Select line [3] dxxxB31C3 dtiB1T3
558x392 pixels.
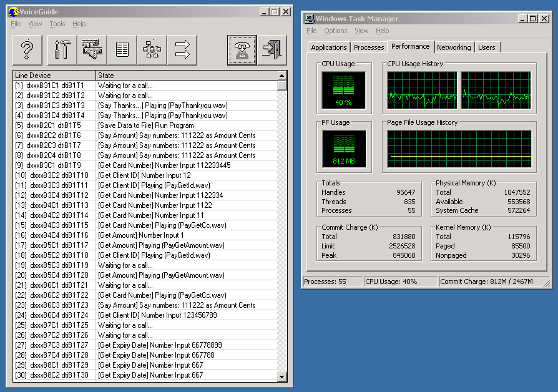tap(145, 105)
